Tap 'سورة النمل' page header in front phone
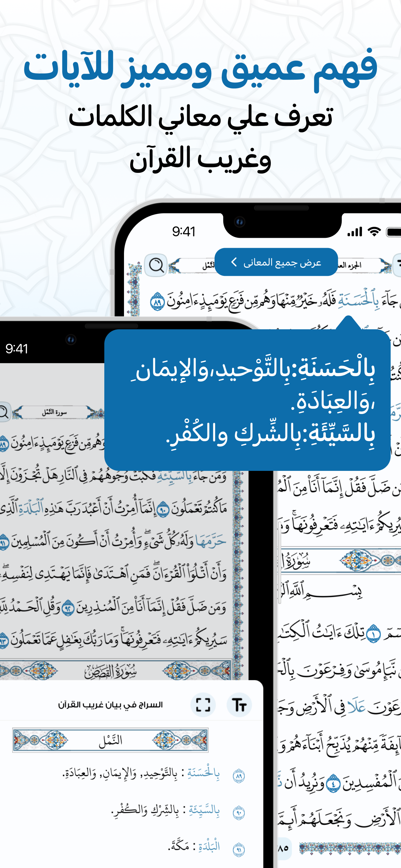The image size is (401, 868). coord(54,412)
